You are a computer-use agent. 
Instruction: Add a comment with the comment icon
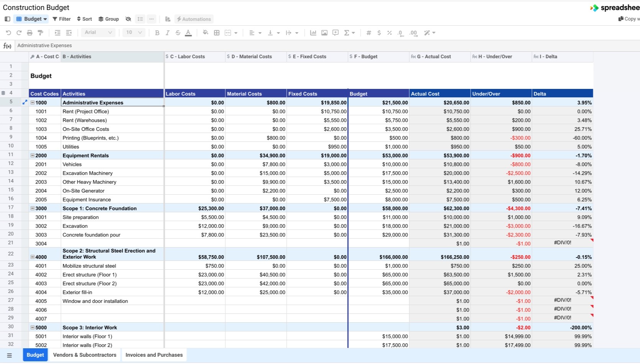click(x=335, y=33)
